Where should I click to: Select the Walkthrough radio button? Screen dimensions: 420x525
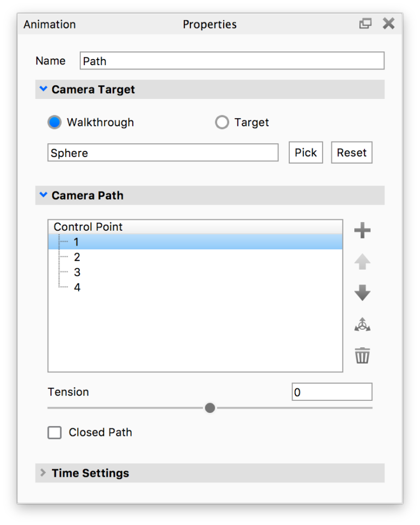(x=54, y=122)
